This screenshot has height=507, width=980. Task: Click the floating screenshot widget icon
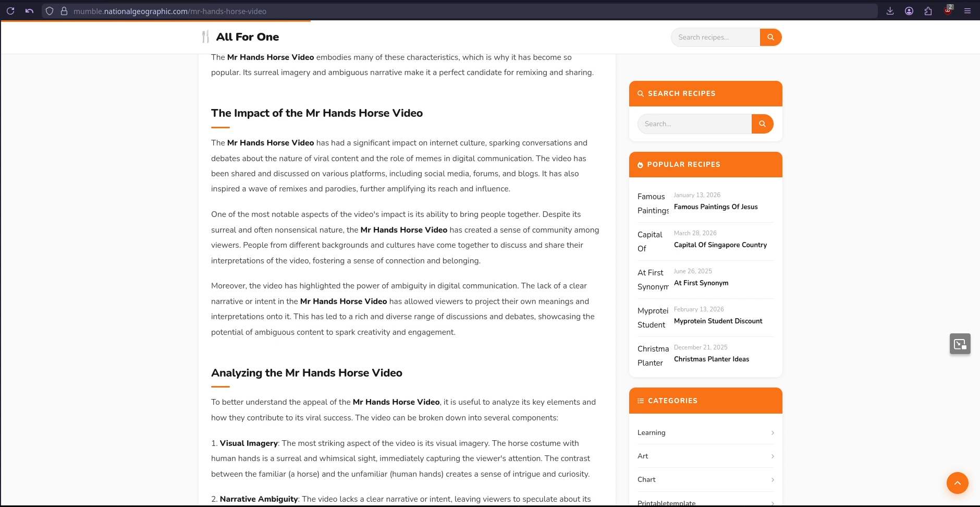[x=960, y=344]
